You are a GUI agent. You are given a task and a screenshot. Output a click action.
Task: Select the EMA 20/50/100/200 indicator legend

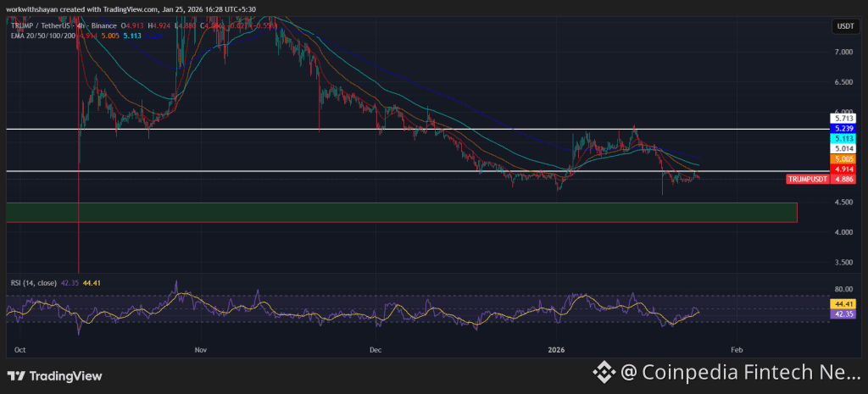pos(44,36)
